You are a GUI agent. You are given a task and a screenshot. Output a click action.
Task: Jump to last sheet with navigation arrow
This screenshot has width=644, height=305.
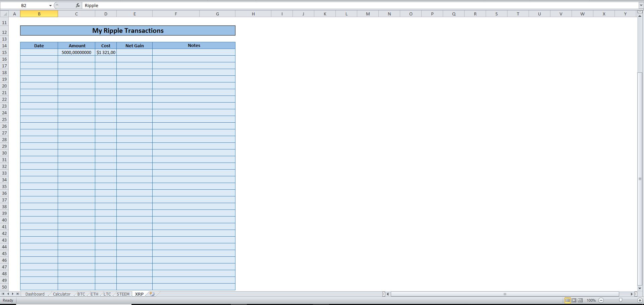(18, 294)
